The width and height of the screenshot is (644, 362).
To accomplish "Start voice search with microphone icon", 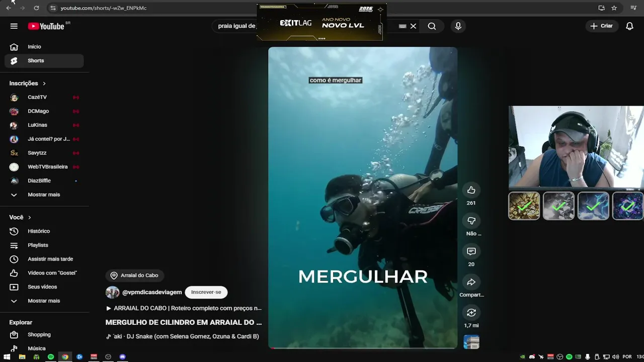I will click(x=458, y=26).
